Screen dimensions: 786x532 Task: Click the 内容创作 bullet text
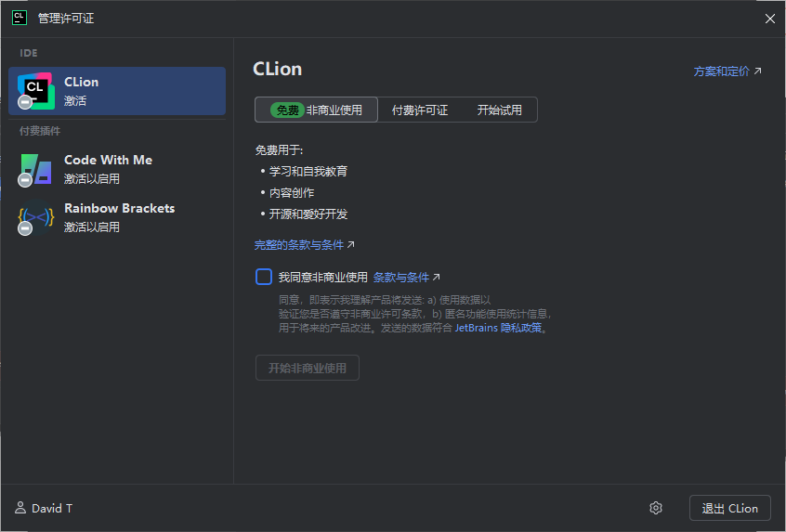[292, 193]
